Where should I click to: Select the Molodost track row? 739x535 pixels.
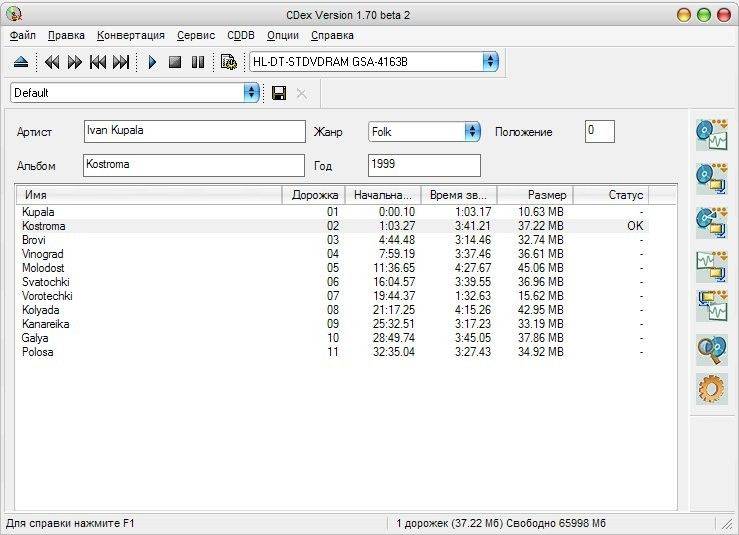click(x=333, y=268)
